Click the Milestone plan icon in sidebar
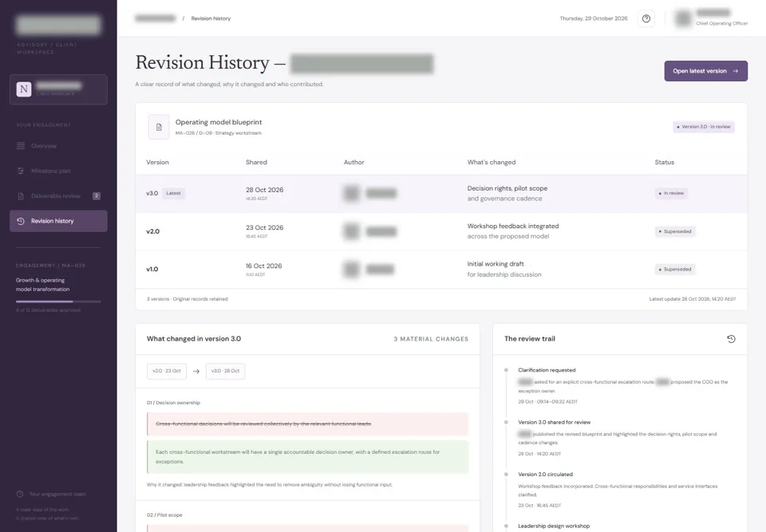This screenshot has height=532, width=766. pyautogui.click(x=21, y=171)
